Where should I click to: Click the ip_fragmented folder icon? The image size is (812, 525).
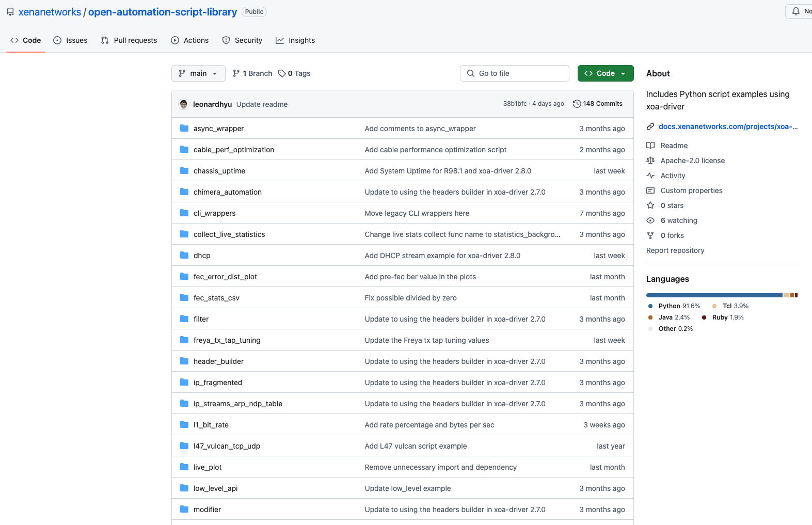click(184, 382)
